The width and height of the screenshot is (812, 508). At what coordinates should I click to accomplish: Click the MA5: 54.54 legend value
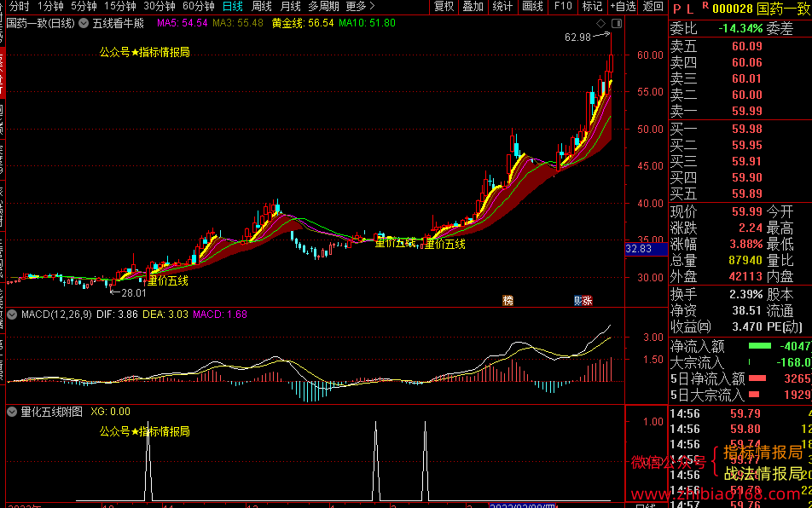[183, 23]
